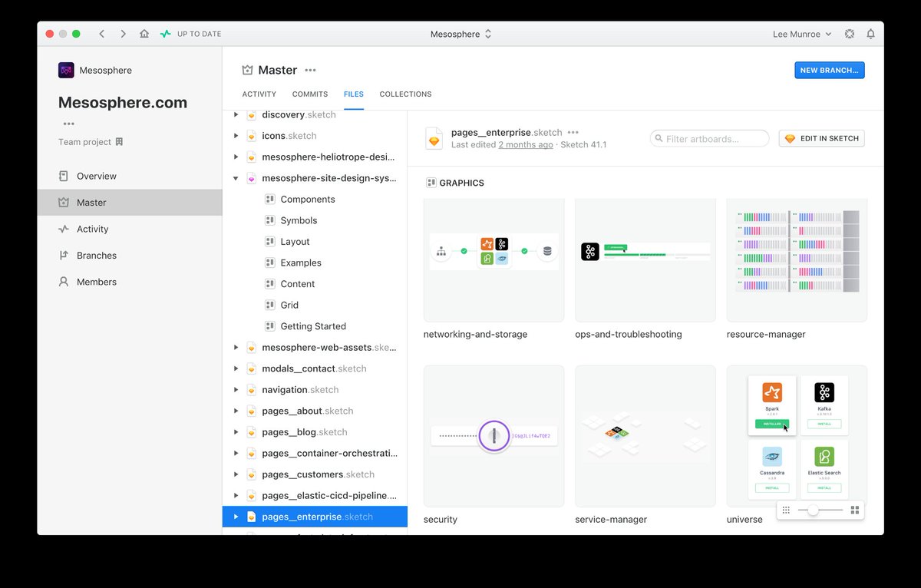
Task: Click the Team project building icon
Action: [x=119, y=142]
